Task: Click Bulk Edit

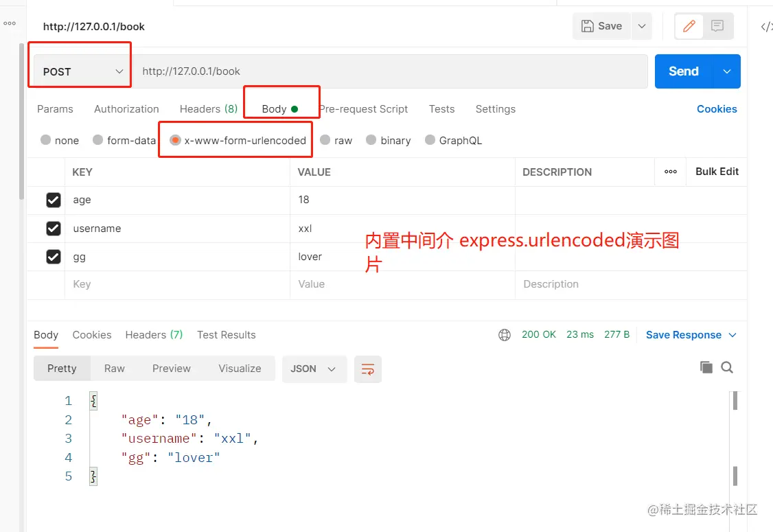Action: (x=717, y=172)
